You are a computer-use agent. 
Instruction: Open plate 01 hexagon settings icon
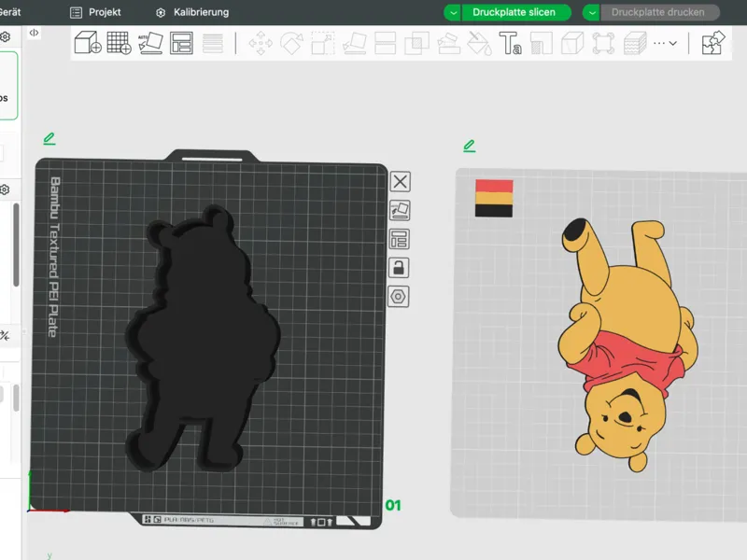399,297
